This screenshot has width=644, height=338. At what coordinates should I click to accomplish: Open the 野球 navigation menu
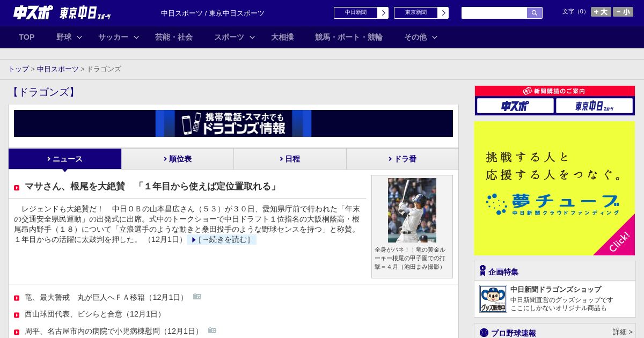pyautogui.click(x=64, y=37)
